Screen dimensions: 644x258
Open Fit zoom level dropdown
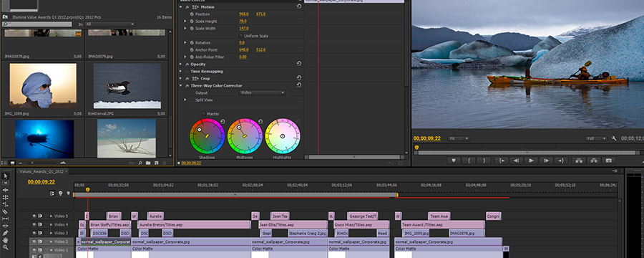pos(459,138)
